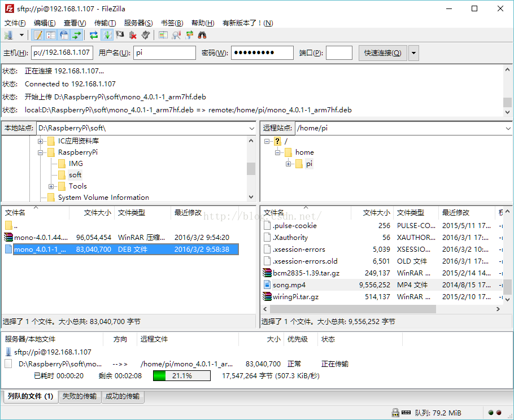The width and height of the screenshot is (514, 420).
Task: Collapse the remote home folder node
Action: [278, 152]
